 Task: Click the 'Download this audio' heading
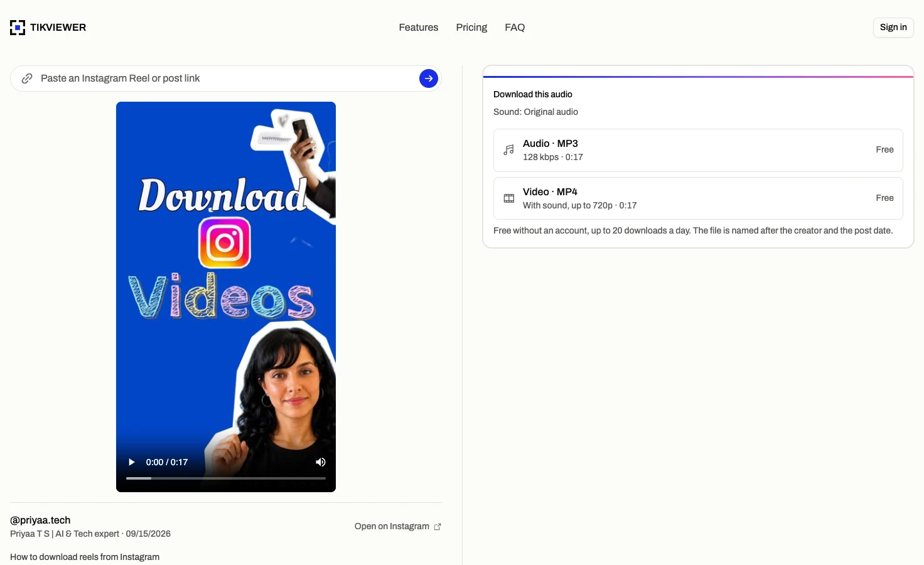[533, 94]
